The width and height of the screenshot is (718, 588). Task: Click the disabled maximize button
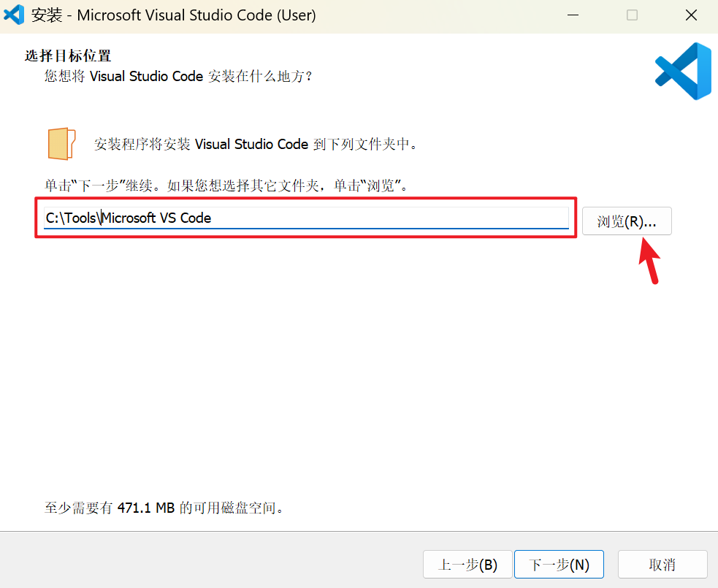coord(632,15)
